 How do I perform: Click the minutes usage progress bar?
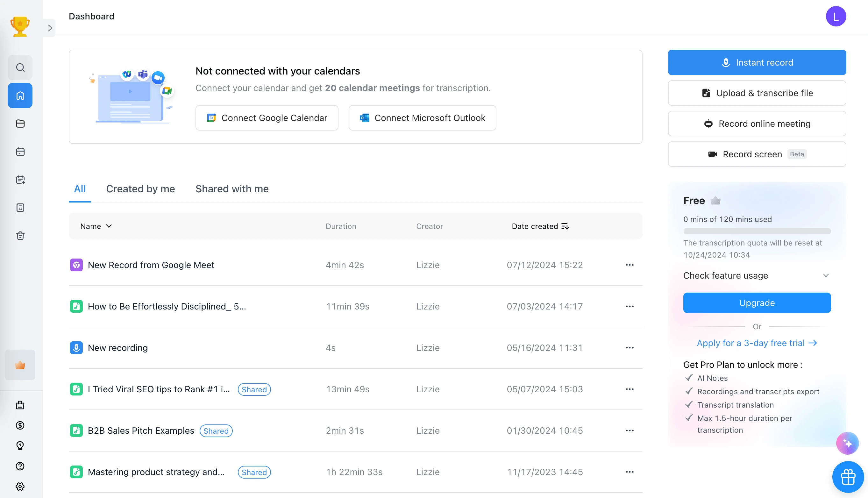(x=757, y=231)
